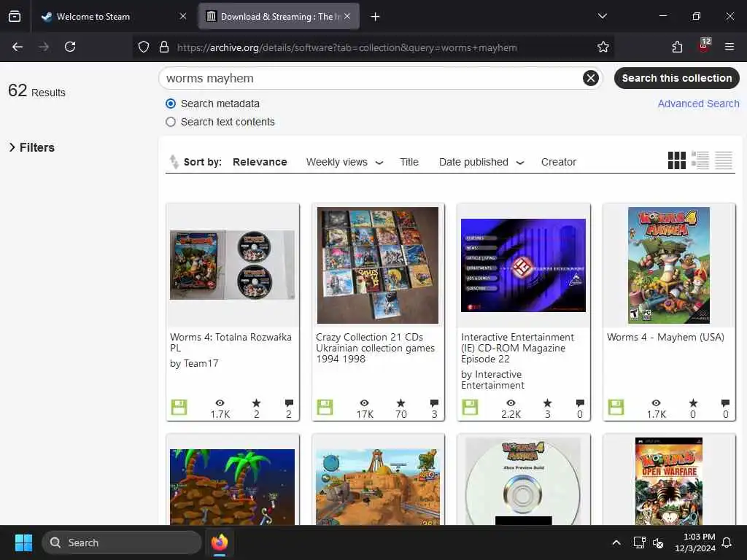The height and width of the screenshot is (560, 747).
Task: Sort results by Relevance
Action: click(x=260, y=162)
